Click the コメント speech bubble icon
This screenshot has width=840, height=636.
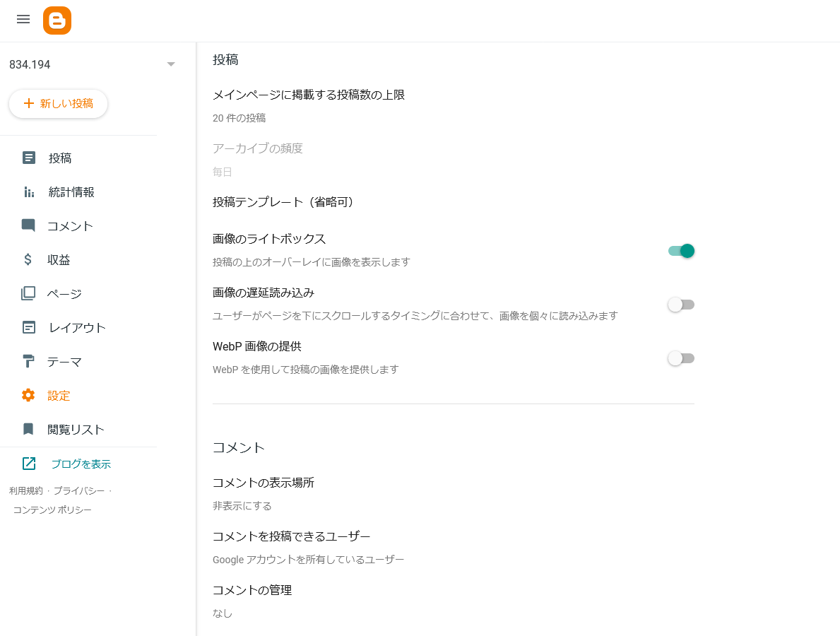(x=28, y=225)
